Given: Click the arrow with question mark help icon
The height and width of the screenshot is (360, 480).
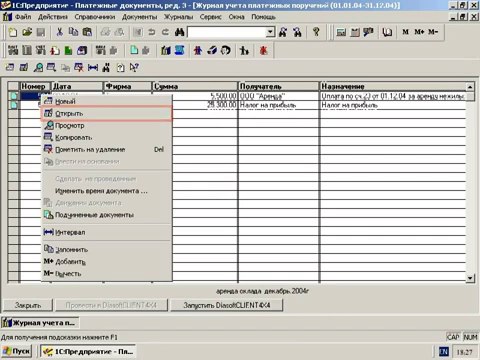Looking at the screenshot, I should pos(134,68).
